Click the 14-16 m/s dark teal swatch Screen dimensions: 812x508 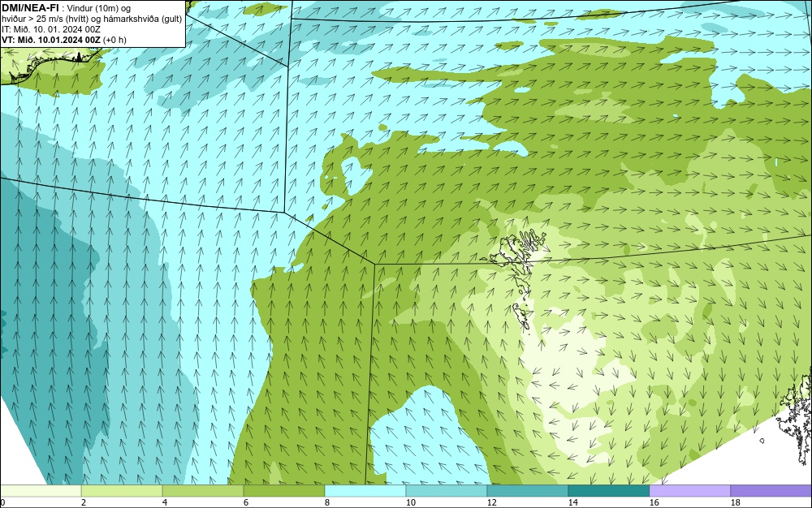[608, 491]
